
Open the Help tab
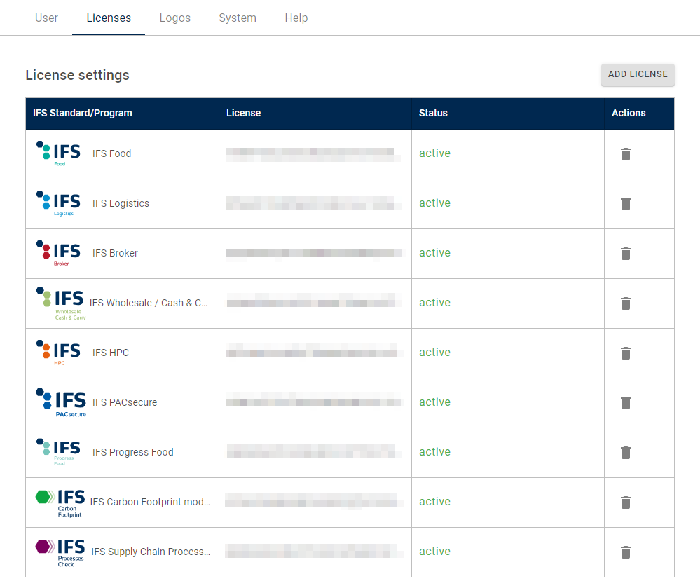pyautogui.click(x=296, y=18)
